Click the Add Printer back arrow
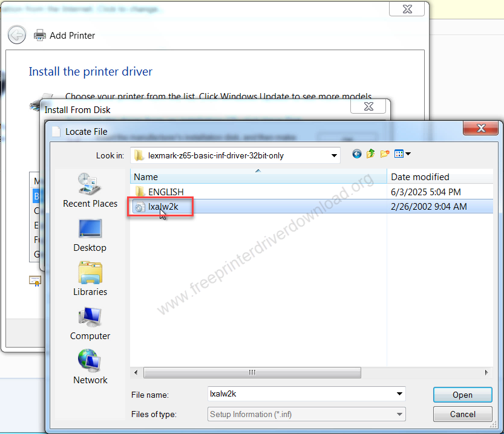The image size is (504, 434). (17, 34)
